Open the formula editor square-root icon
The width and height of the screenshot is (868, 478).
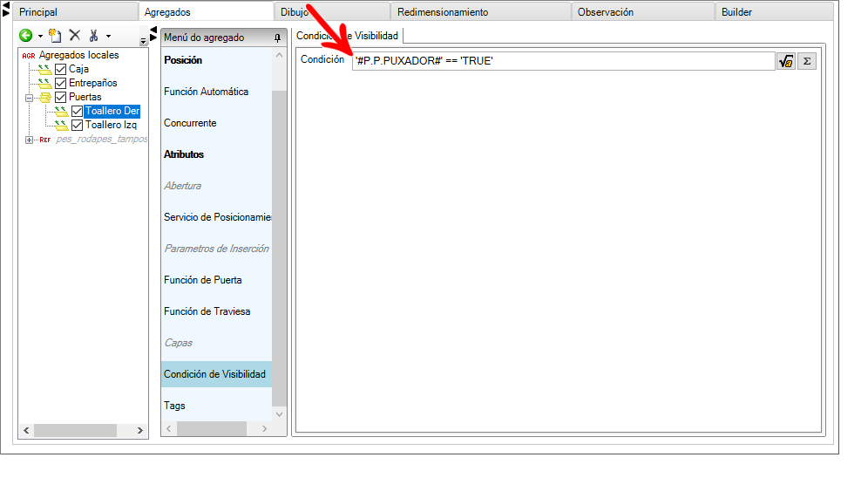[786, 61]
